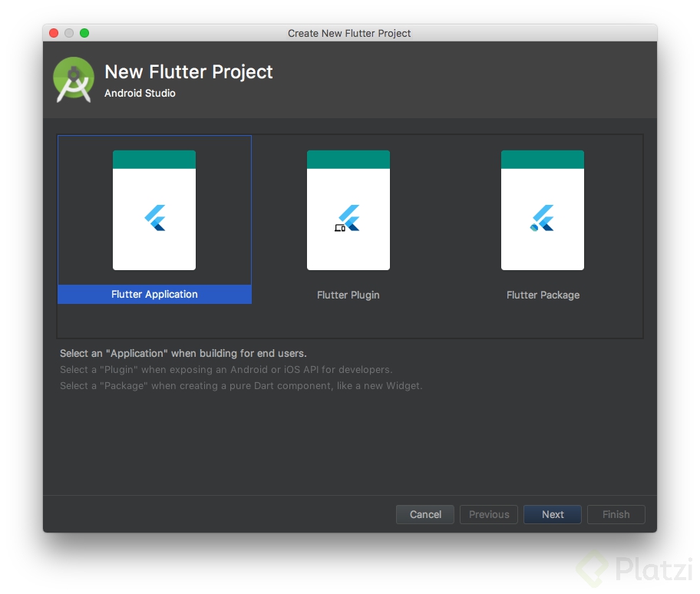The image size is (700, 594).
Task: Click the green zoom traffic light button
Action: (84, 33)
